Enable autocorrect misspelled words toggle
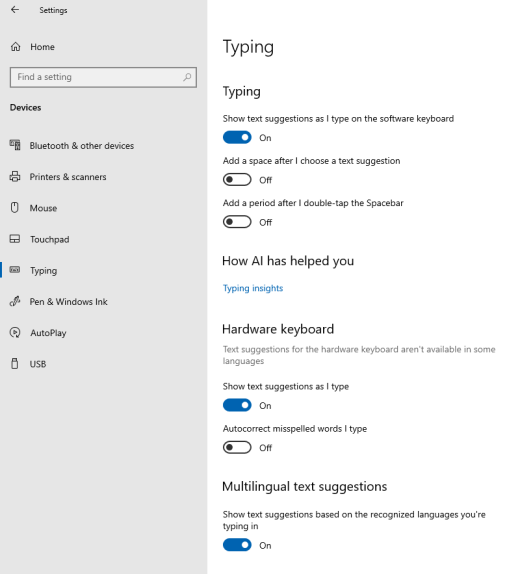Screen dimensions: 520x574 (x=237, y=447)
